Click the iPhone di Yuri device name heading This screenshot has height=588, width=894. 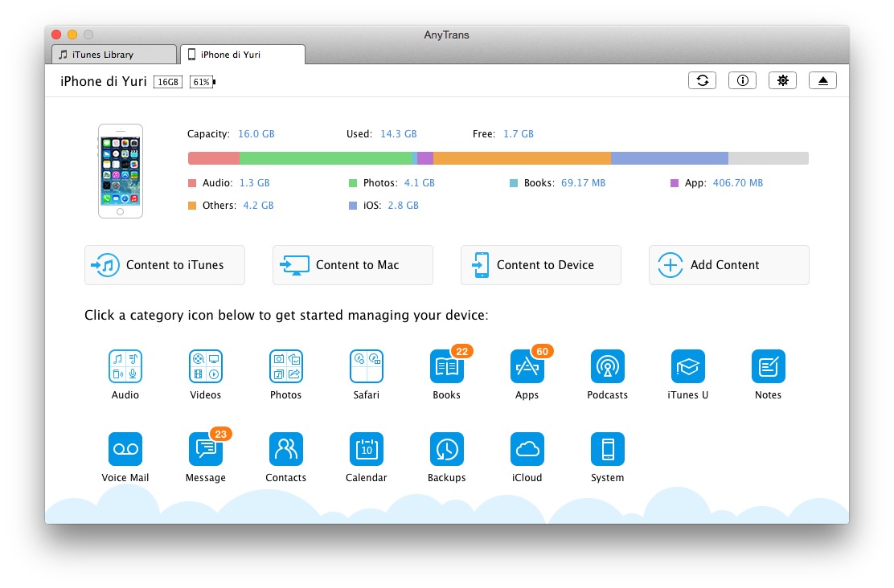104,81
